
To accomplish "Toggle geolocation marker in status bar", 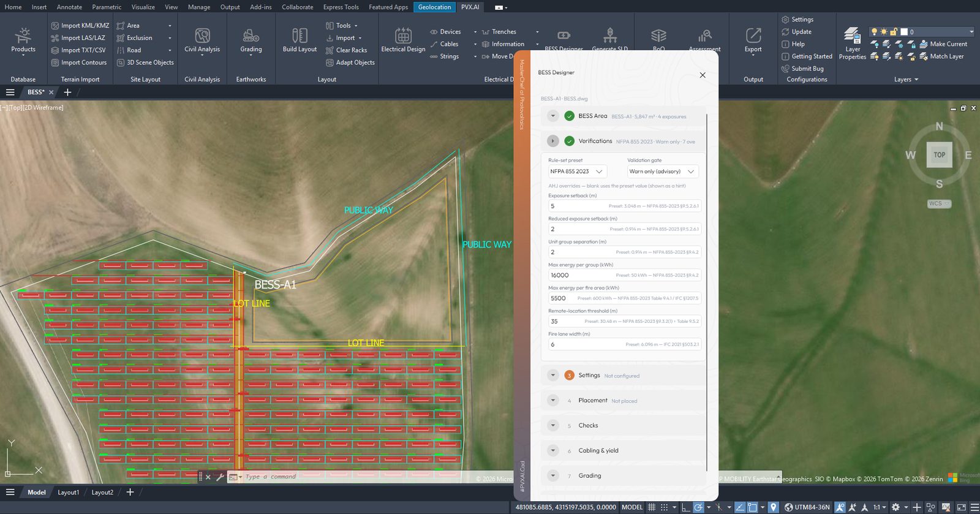I will pyautogui.click(x=774, y=507).
